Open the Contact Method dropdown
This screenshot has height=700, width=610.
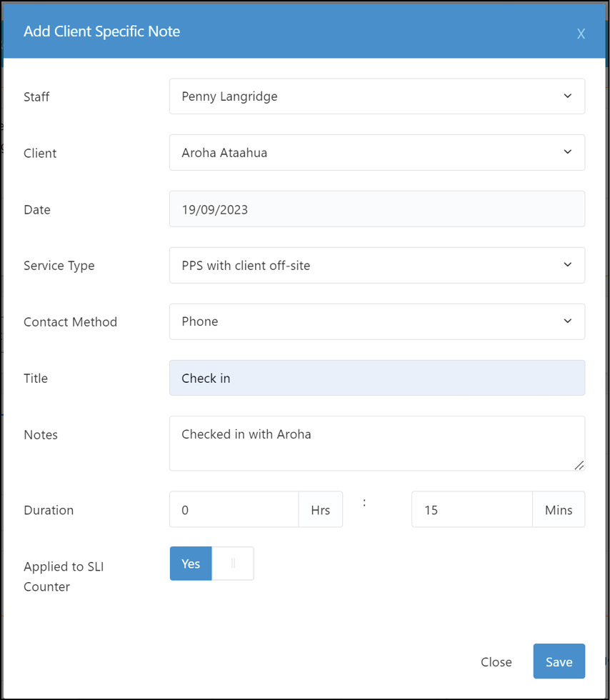pyautogui.click(x=377, y=321)
